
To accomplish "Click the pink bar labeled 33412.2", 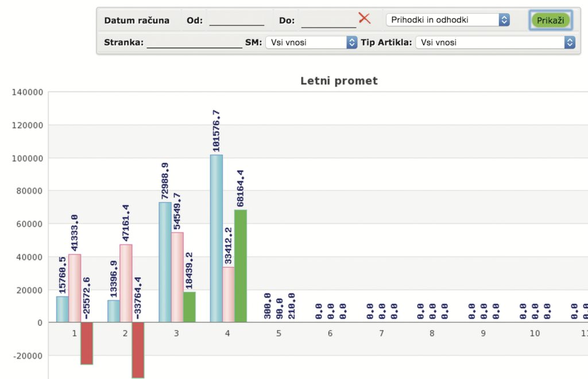I will click(229, 295).
